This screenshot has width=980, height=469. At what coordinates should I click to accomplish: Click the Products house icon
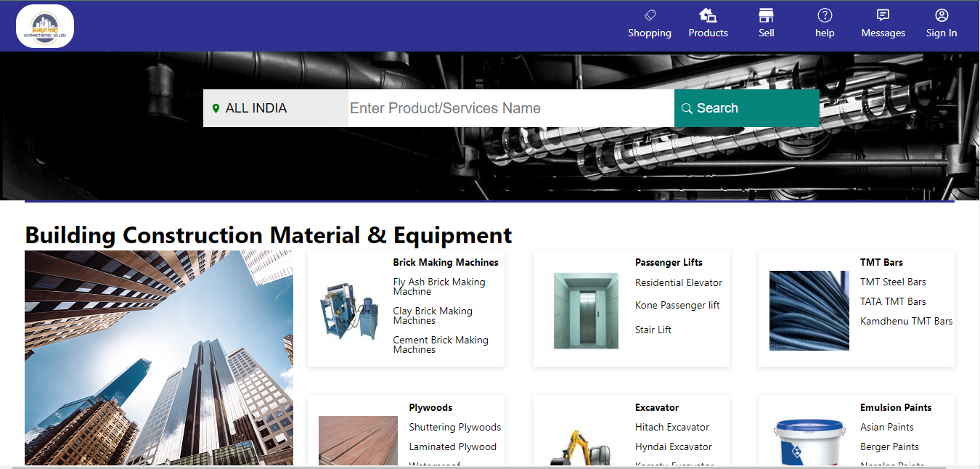[708, 15]
